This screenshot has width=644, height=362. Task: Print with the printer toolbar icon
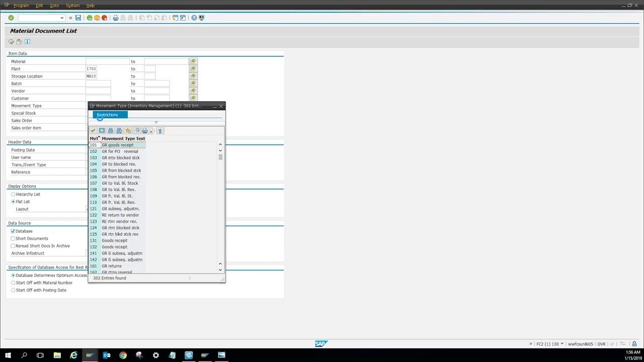(116, 18)
